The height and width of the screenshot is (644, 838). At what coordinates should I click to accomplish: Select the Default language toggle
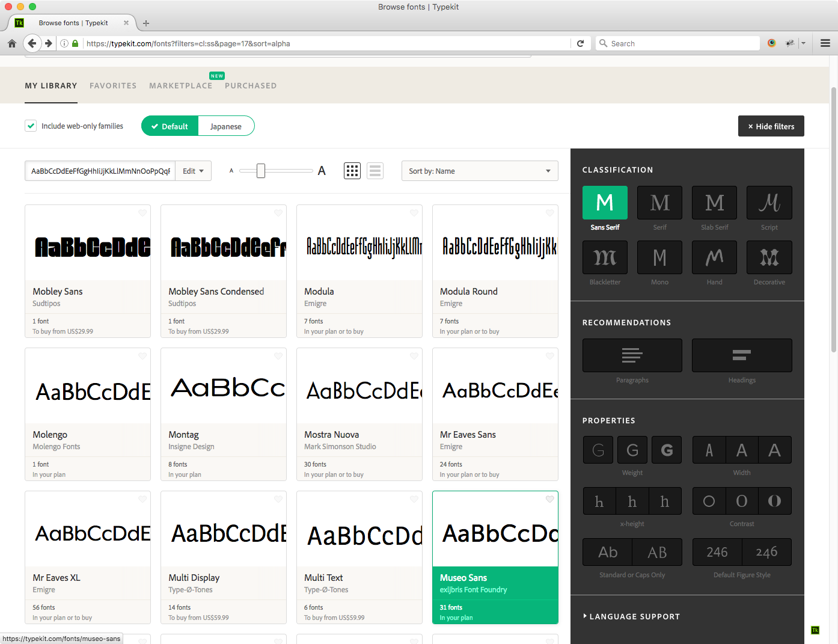click(170, 126)
